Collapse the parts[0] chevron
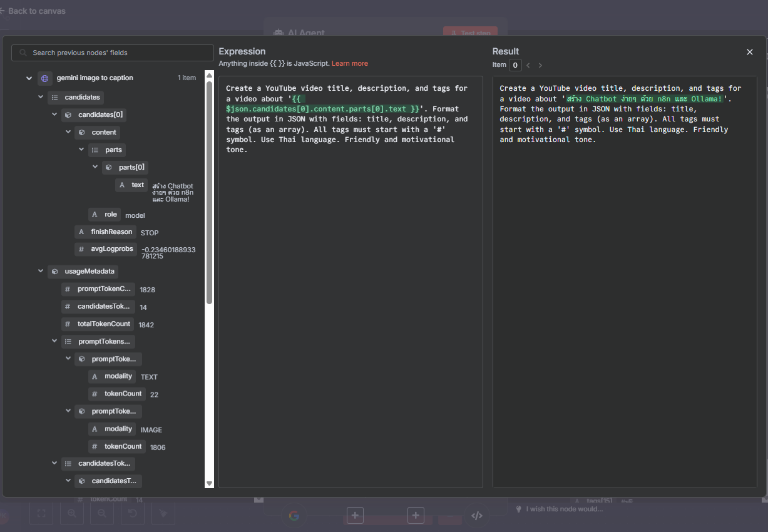 pyautogui.click(x=95, y=167)
